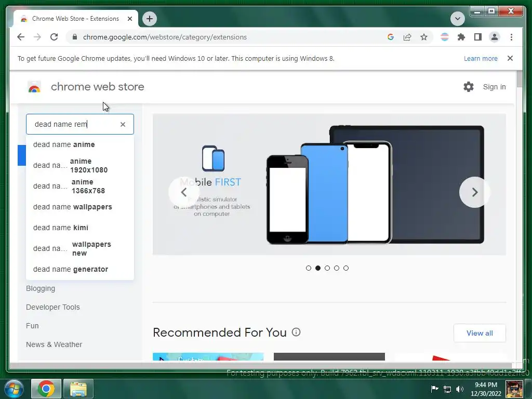The image size is (532, 399).
Task: Select the Developer Tools category
Action: 52,307
